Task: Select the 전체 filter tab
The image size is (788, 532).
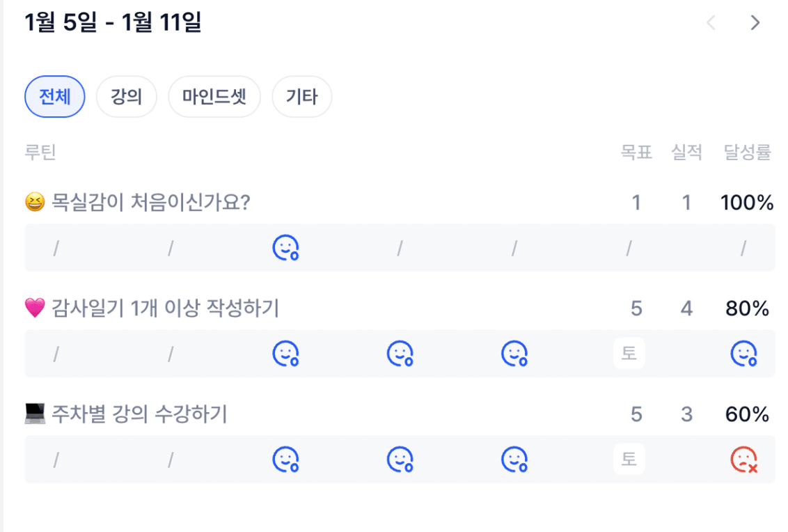Action: 54,97
